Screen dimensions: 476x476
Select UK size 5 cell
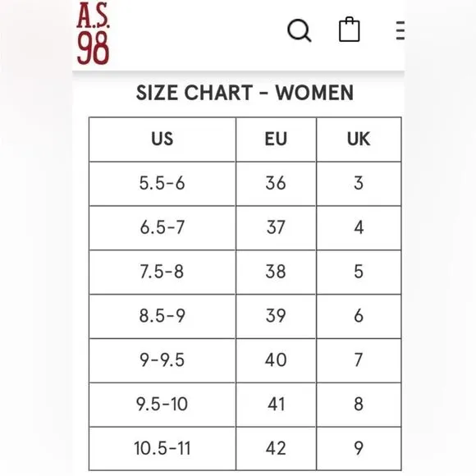pos(359,272)
